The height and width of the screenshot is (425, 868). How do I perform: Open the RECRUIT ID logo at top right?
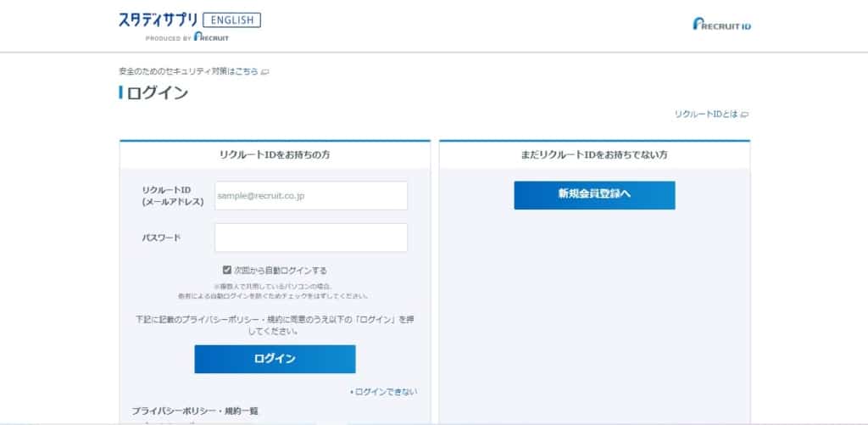click(721, 25)
